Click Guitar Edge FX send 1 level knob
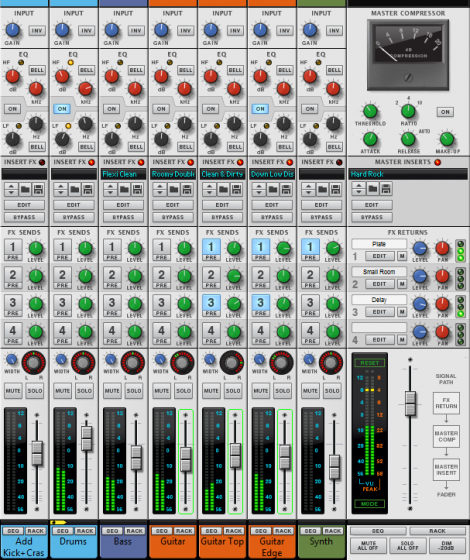 283,248
